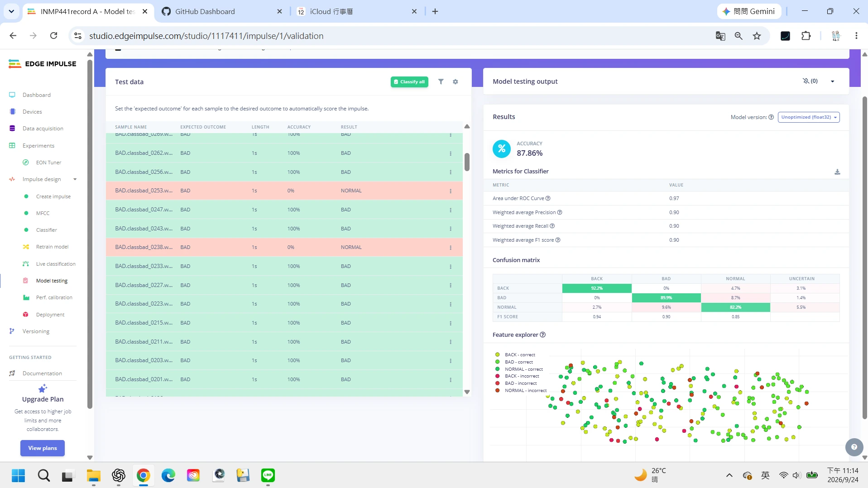Open the notifications bell icon (0)
Screen dimensions: 868x488
(x=810, y=81)
